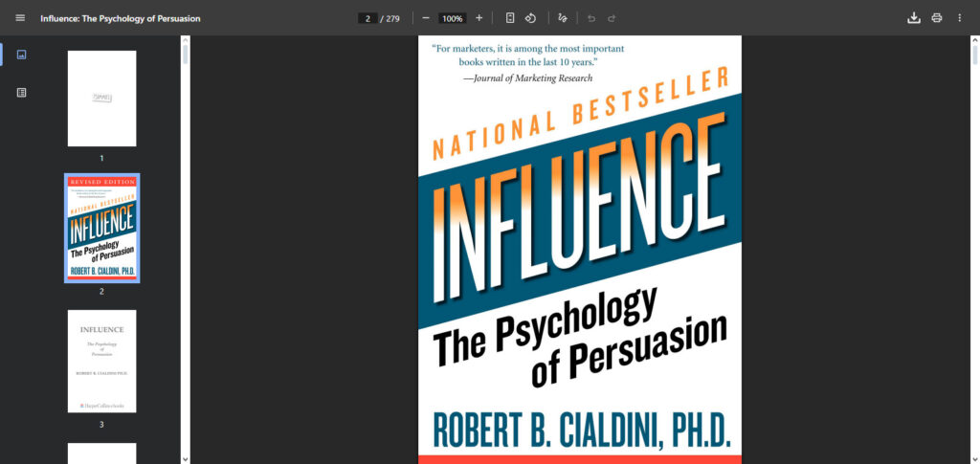Click the document scrollbar up arrow
Viewport: 980px width, 464px height.
(x=974, y=40)
